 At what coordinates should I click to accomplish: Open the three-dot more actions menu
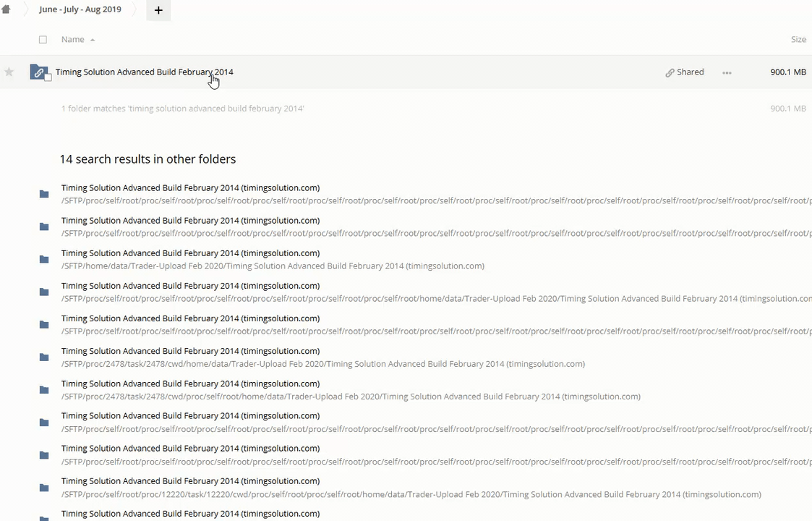[727, 72]
